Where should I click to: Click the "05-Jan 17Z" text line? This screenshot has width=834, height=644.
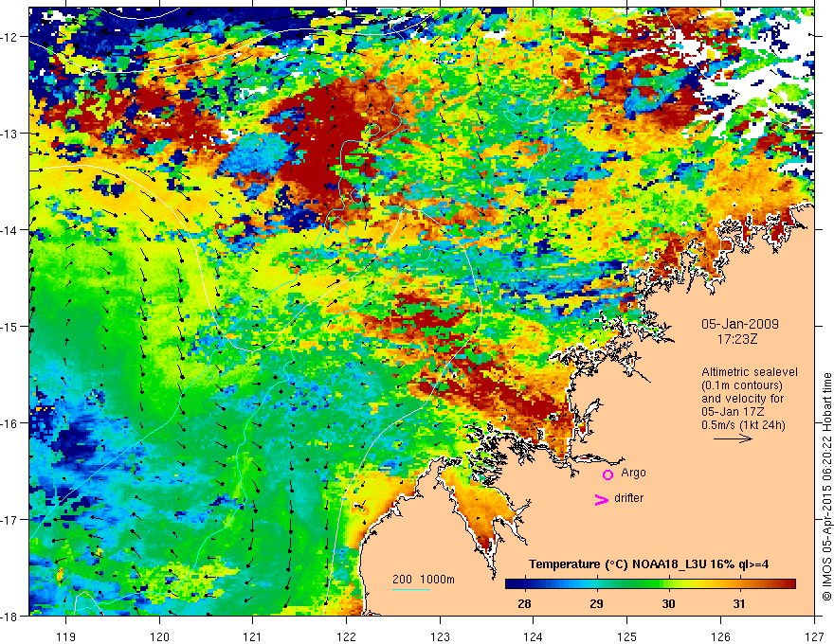[x=734, y=412]
